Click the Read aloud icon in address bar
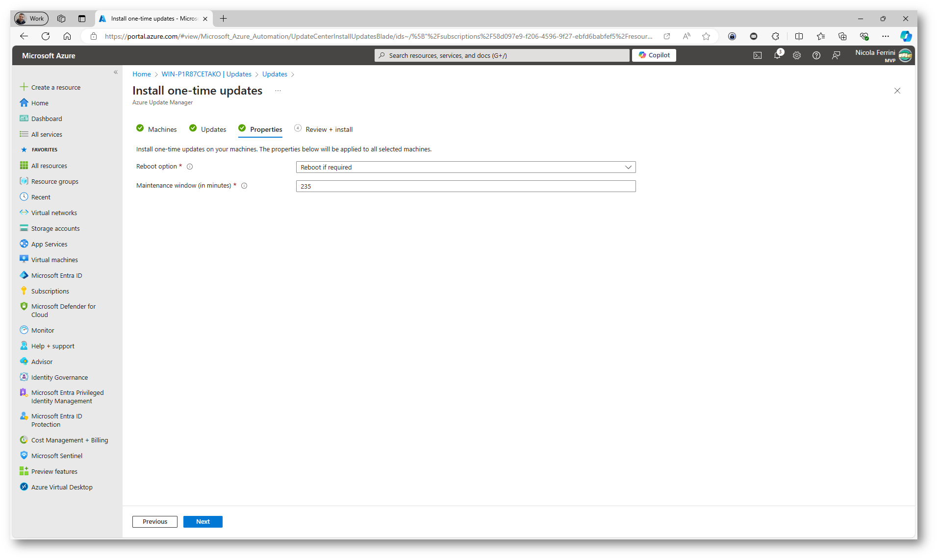 (x=686, y=36)
